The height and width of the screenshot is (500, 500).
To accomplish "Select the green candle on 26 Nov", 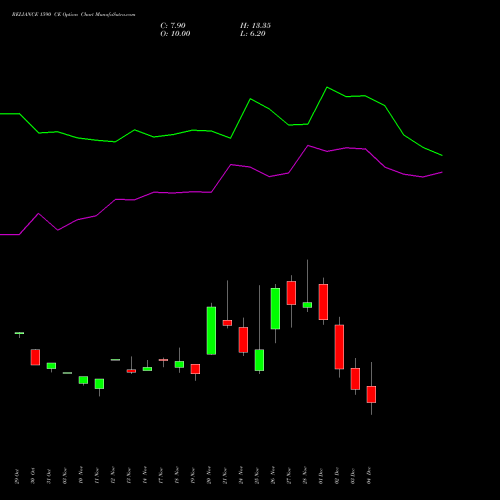I will tap(275, 308).
